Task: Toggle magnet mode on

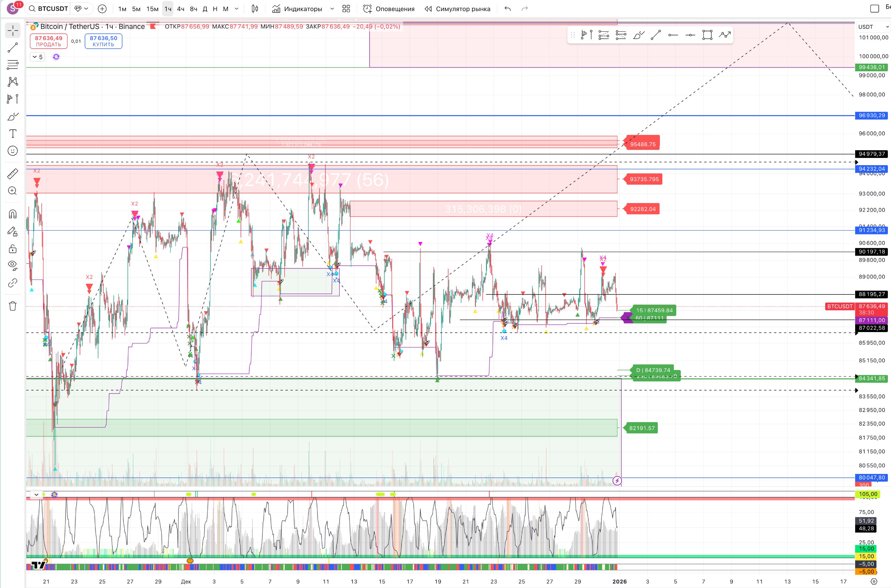Action: (x=13, y=214)
